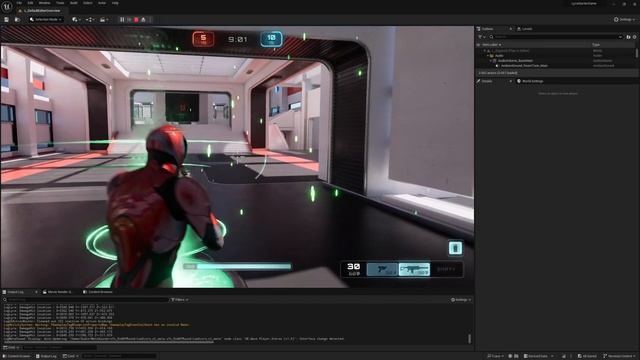The width and height of the screenshot is (640, 360).
Task: Click the Unreal Engine logo icon
Action: coord(7,7)
